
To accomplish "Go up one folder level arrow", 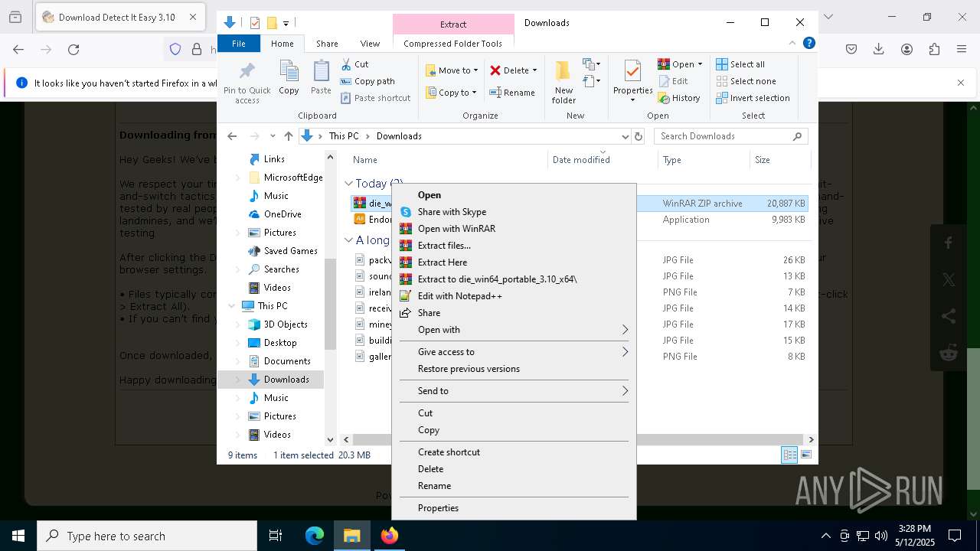I will [288, 136].
